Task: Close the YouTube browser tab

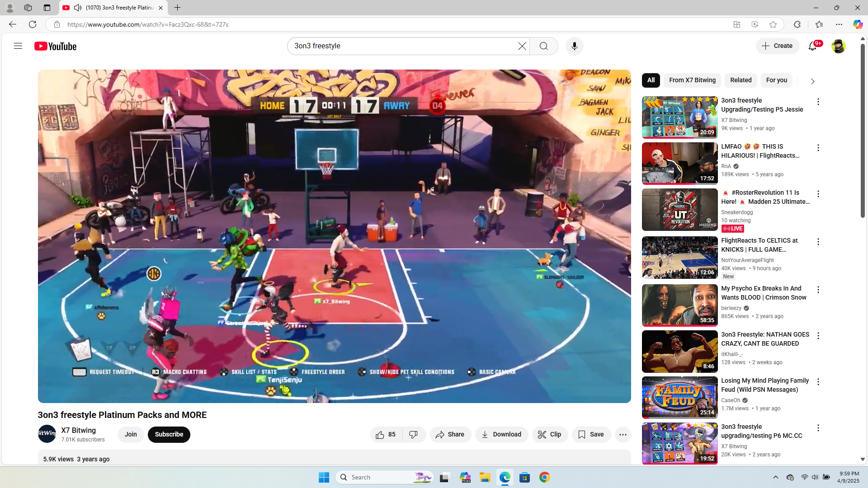Action: click(160, 8)
